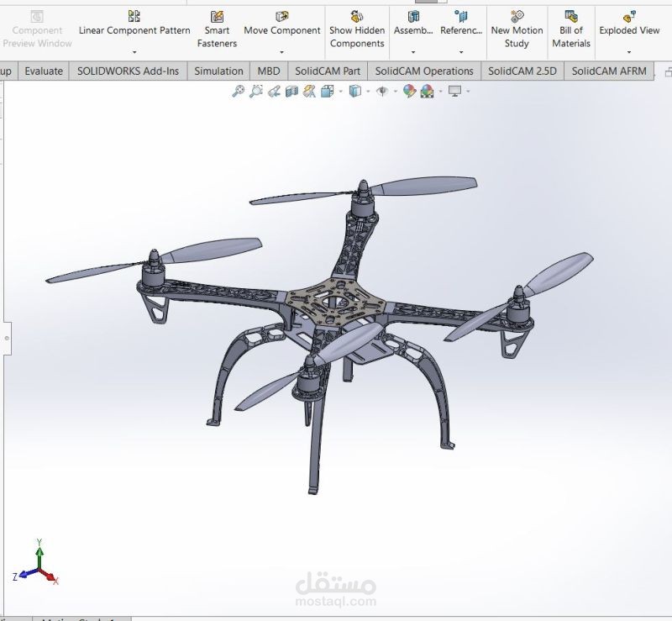Expand View Settings dropdown arrow

[468, 92]
